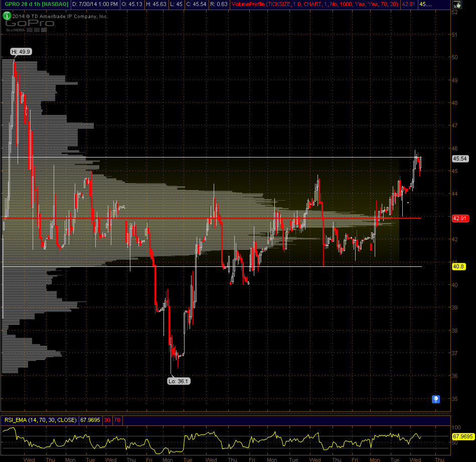This screenshot has width=476, height=462.
Task: Click the 67.9695 value in RSI header
Action: point(90,420)
